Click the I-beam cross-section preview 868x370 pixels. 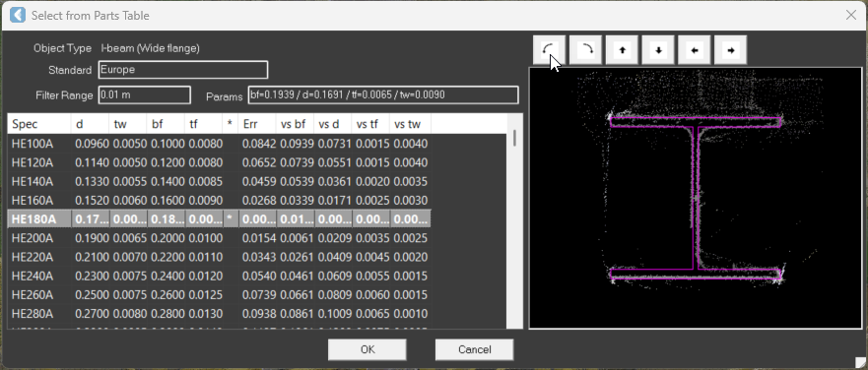pyautogui.click(x=696, y=198)
